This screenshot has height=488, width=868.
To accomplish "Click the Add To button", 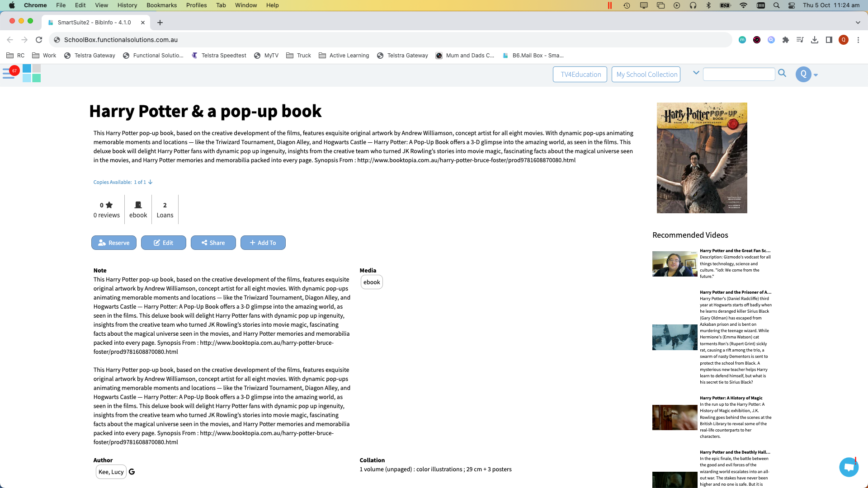I will pyautogui.click(x=263, y=243).
